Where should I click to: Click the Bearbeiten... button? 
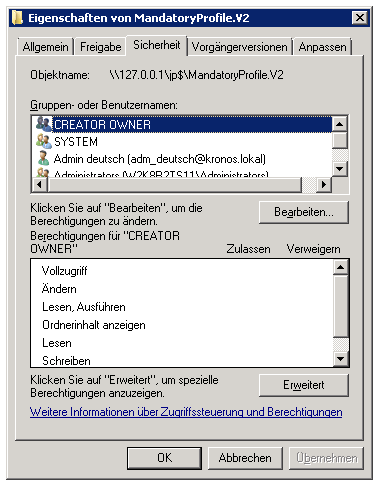tap(304, 212)
